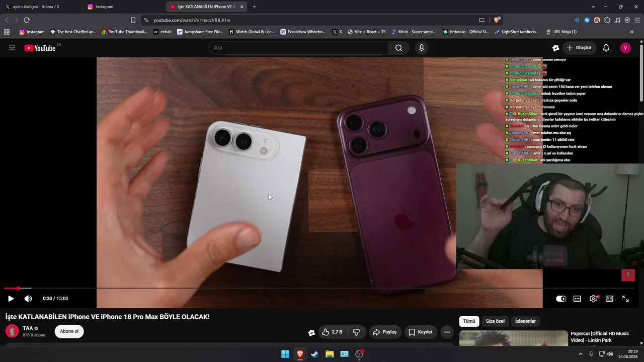
Task: Reload the page in browser toolbar
Action: [x=27, y=20]
